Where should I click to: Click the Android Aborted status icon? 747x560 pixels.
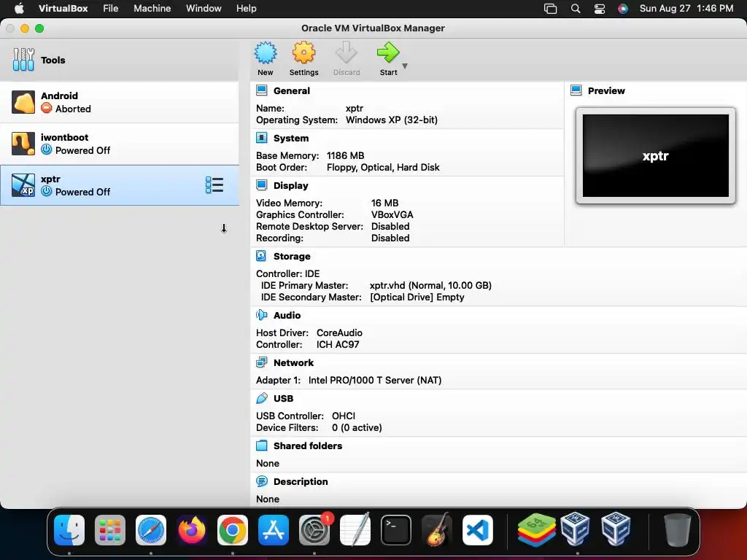click(x=46, y=109)
